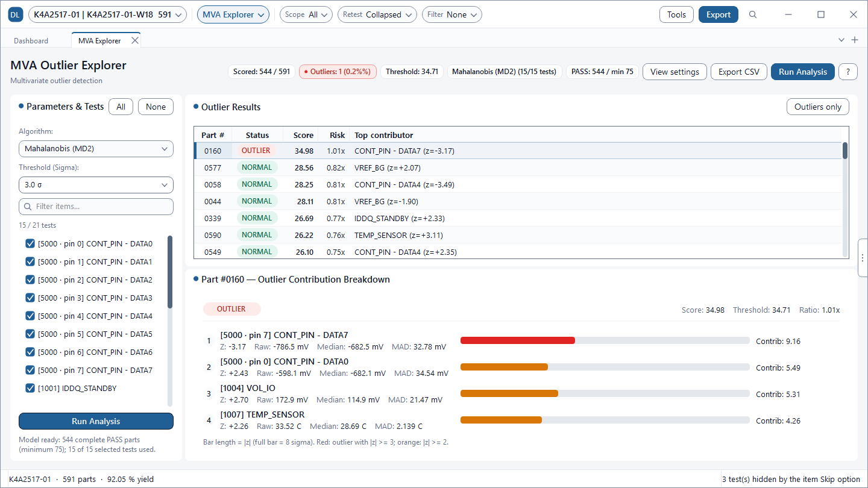Open the Filter None dropdown
Image resolution: width=868 pixels, height=488 pixels.
pos(452,14)
